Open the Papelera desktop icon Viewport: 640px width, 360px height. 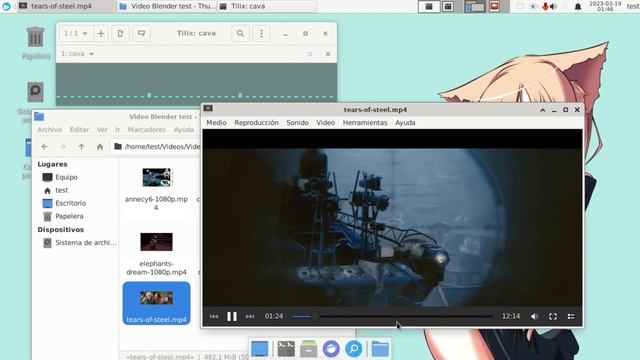point(36,42)
